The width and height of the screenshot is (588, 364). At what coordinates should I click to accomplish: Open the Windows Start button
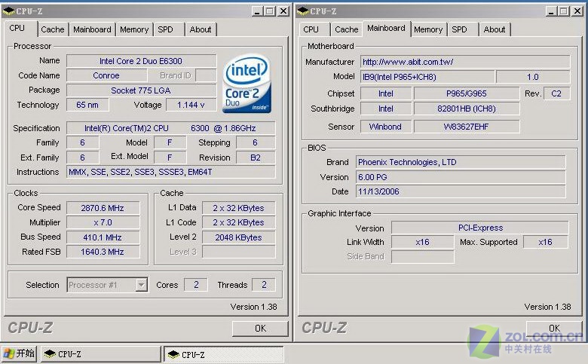coord(19,353)
